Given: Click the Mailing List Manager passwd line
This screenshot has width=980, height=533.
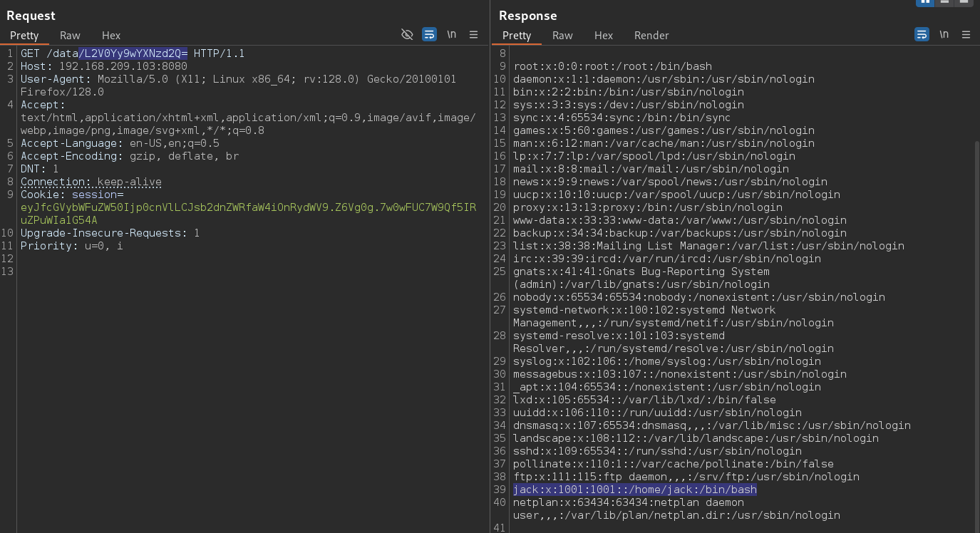Looking at the screenshot, I should click(708, 246).
